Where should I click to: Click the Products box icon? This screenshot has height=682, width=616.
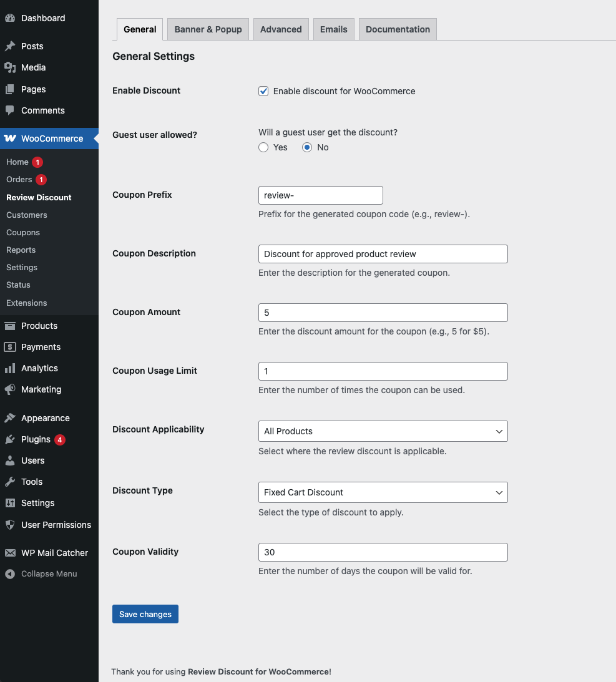pos(10,326)
